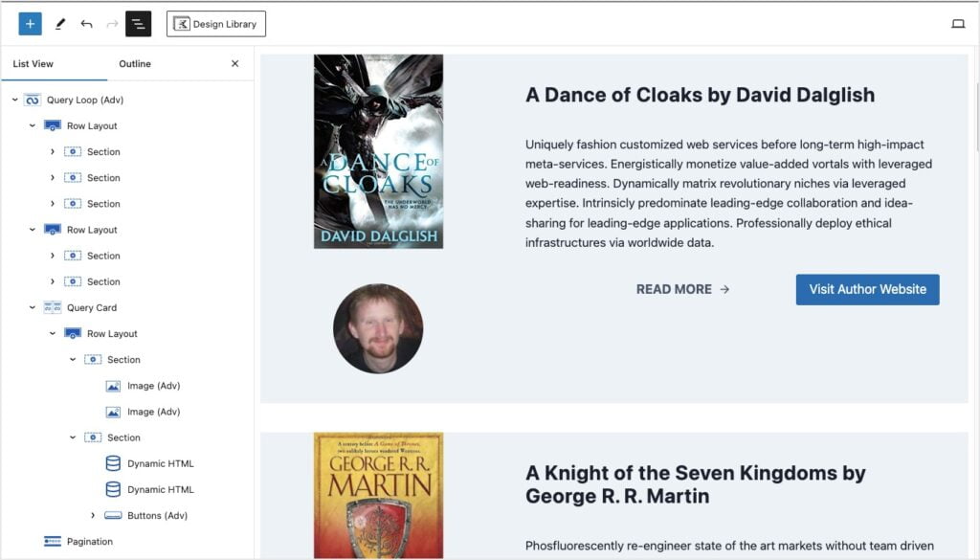The width and height of the screenshot is (980, 560).
Task: Collapse the Query Card tree item
Action: click(33, 307)
